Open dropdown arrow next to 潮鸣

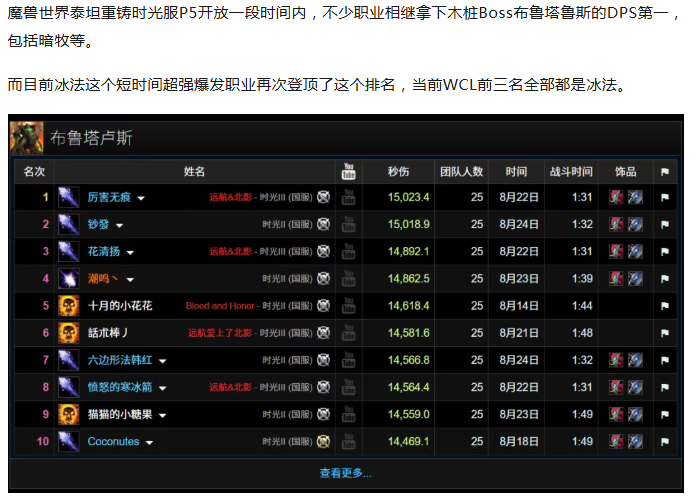pos(130,280)
